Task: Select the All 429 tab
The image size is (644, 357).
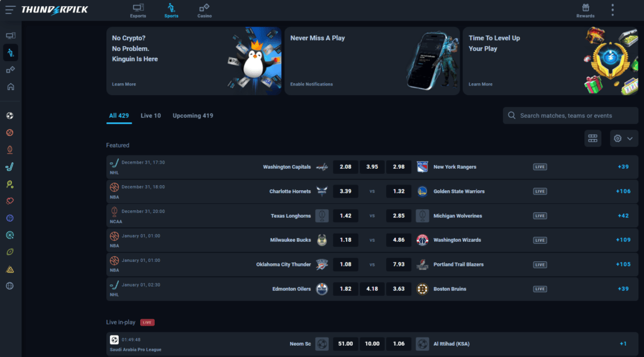Action: [119, 116]
